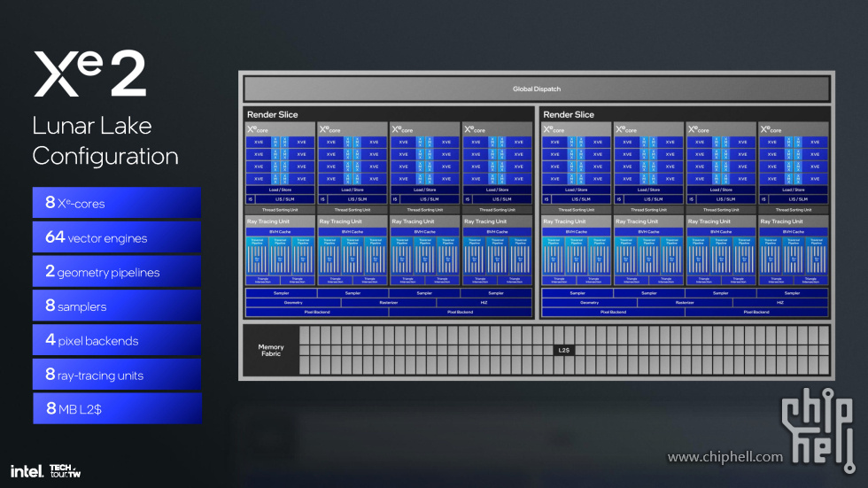Click Rasterizer block in right Render Slice
This screenshot has height=488, width=868.
coord(685,303)
